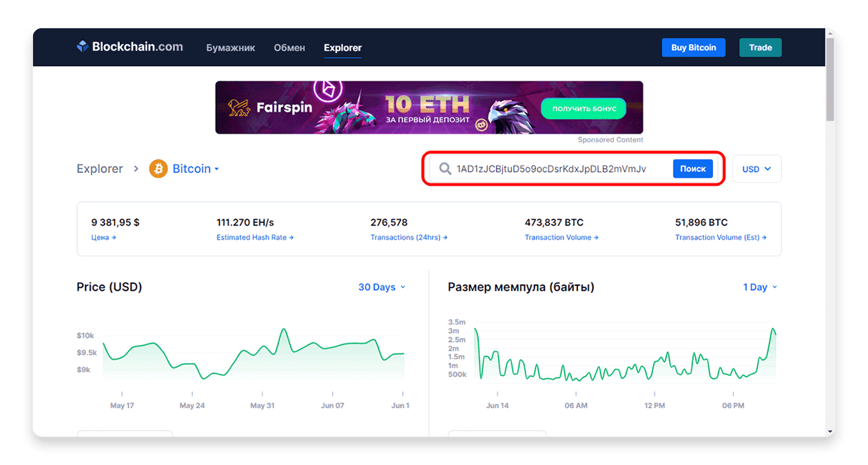Click the Buy Bitcoin button
Image resolution: width=868 pixels, height=465 pixels.
694,48
